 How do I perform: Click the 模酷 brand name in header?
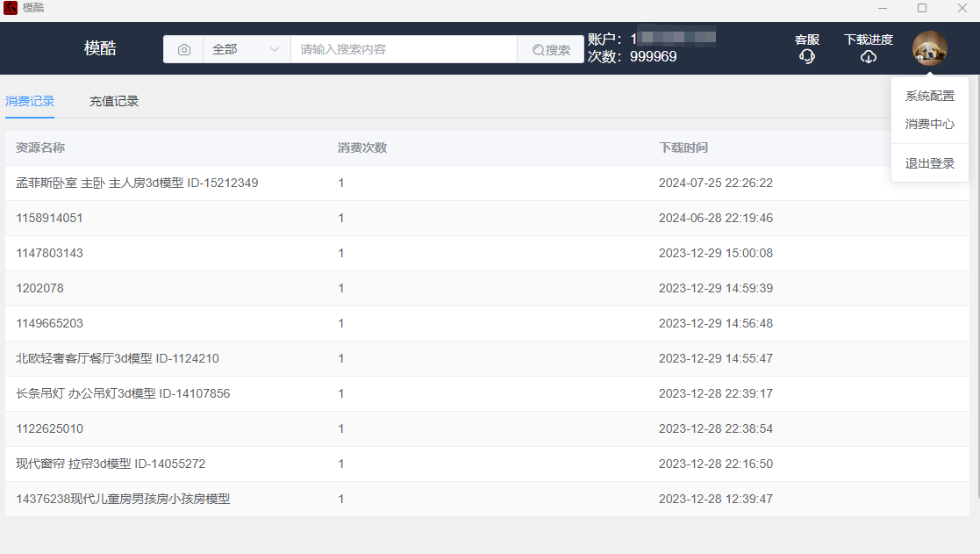[100, 49]
